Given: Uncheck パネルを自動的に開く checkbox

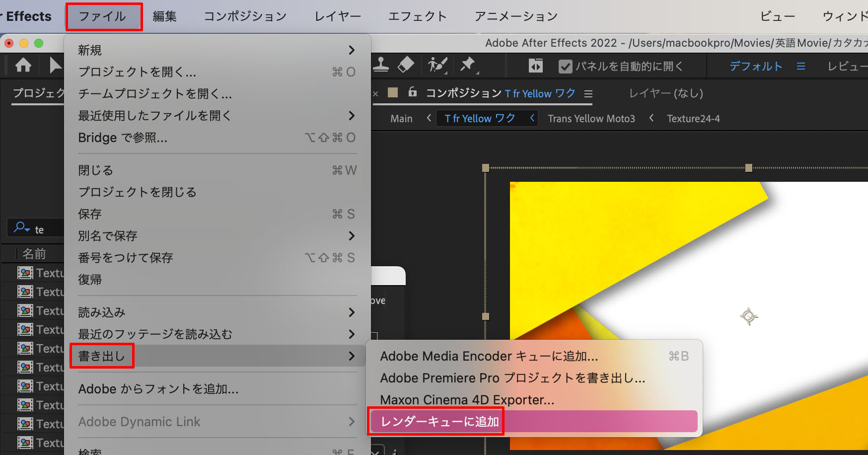Looking at the screenshot, I should click(x=566, y=65).
